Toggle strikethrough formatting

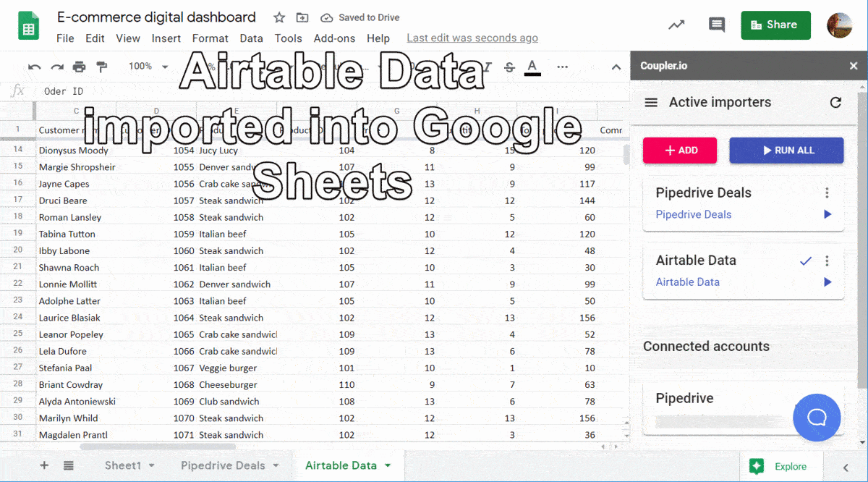[x=509, y=66]
